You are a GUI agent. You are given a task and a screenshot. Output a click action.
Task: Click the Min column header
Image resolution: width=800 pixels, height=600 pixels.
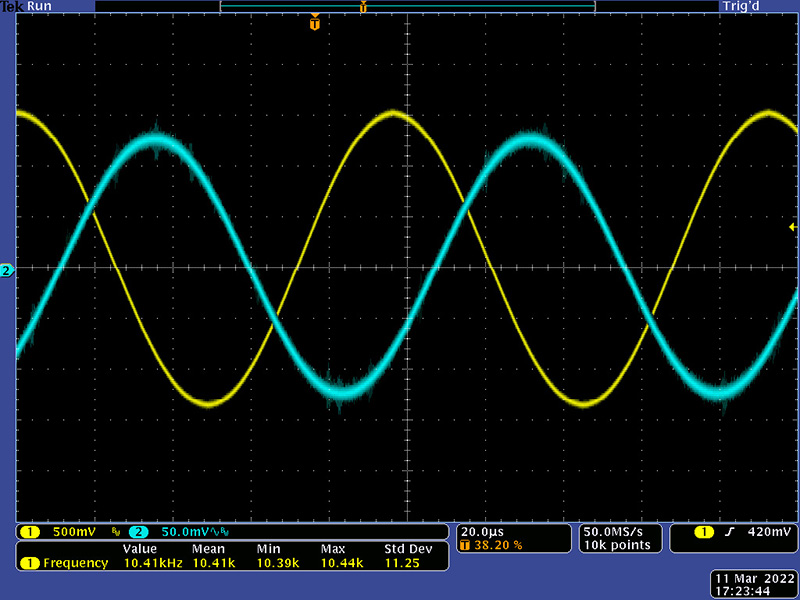pos(268,549)
